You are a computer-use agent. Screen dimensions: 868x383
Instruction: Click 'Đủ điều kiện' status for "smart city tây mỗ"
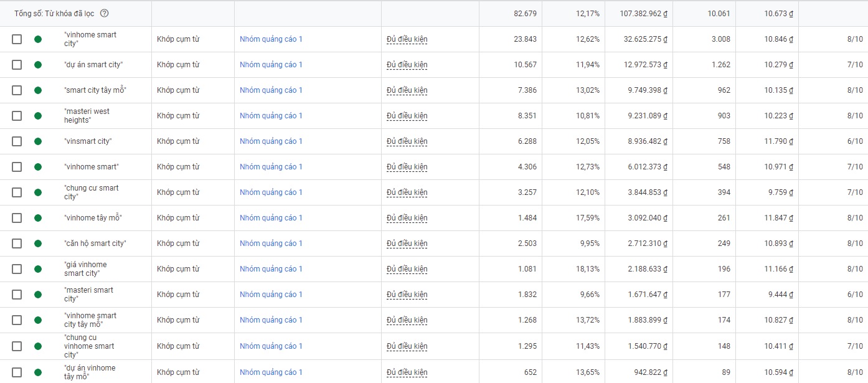[x=407, y=90]
